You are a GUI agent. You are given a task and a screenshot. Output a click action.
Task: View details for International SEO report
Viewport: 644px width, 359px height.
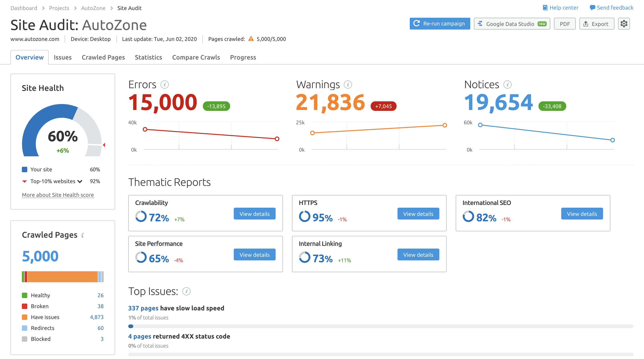[x=582, y=214]
